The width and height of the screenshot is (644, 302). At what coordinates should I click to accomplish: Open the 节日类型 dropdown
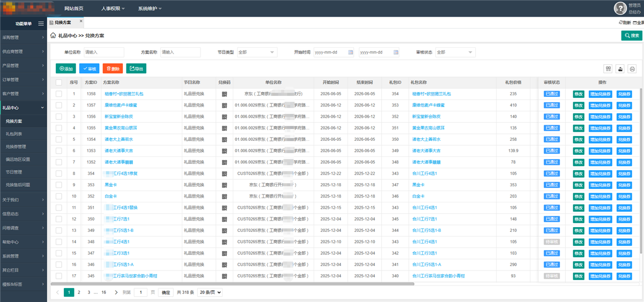point(257,52)
